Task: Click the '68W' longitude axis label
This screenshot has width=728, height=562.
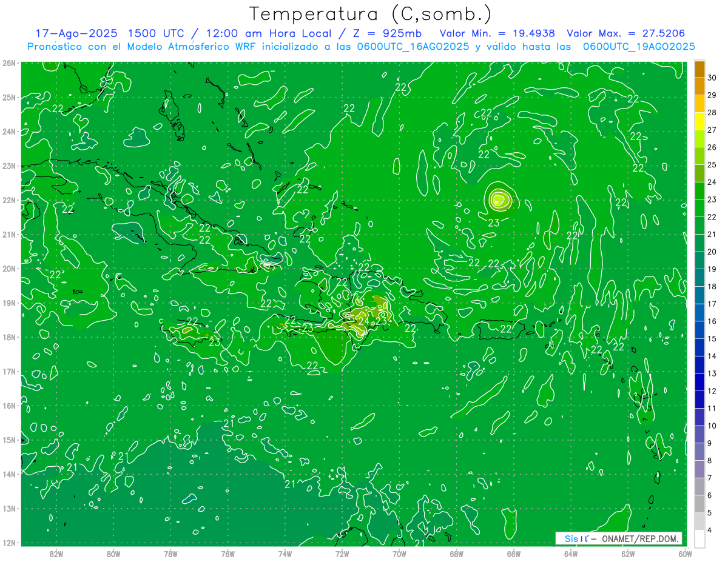Action: coord(457,553)
